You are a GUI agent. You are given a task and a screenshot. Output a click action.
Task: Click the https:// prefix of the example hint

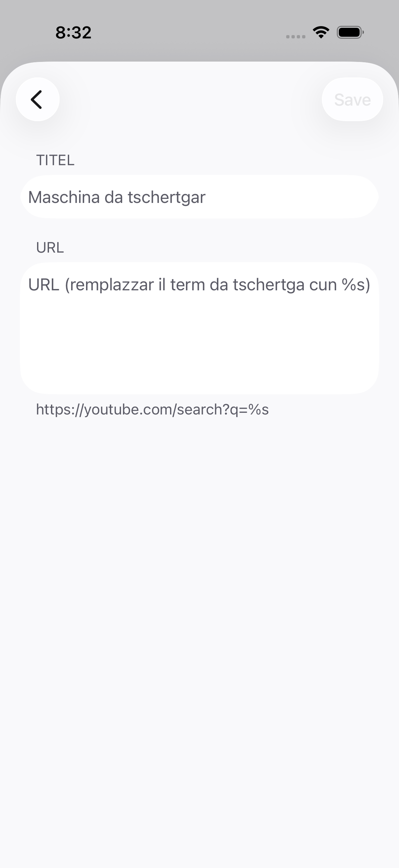[60, 410]
